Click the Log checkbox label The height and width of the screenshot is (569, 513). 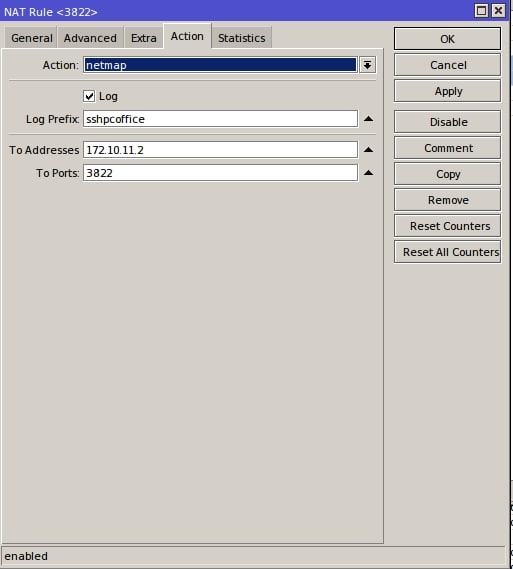108,97
